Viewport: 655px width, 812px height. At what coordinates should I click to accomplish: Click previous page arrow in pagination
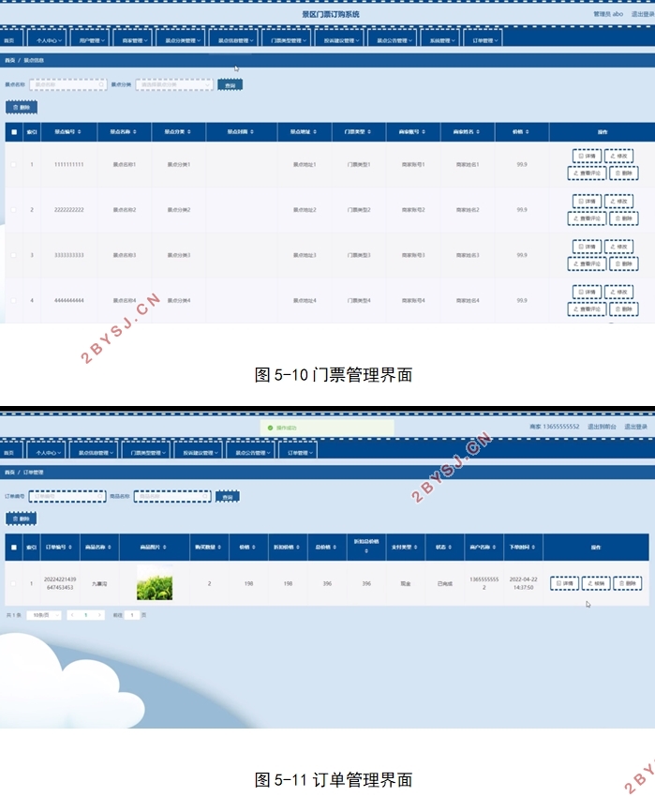coord(72,615)
